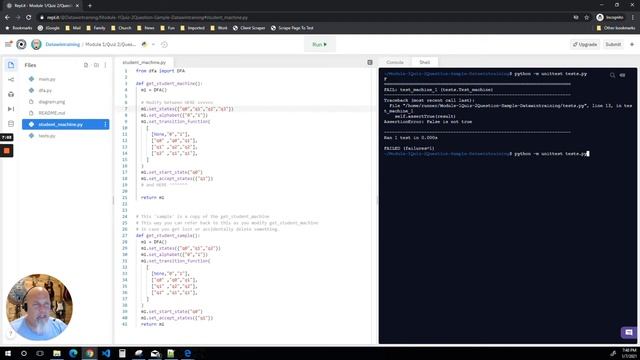Click the search icon in the shell

click(x=612, y=75)
